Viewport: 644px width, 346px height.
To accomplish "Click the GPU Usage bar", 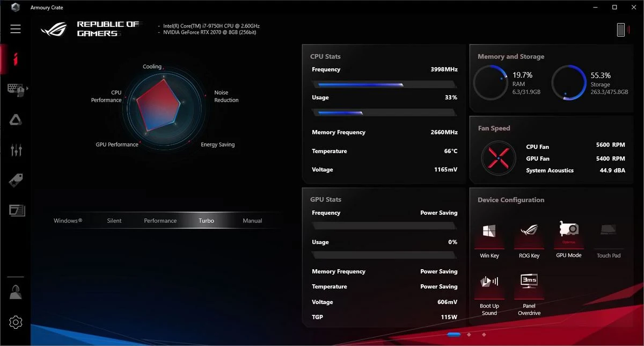I will (x=385, y=255).
